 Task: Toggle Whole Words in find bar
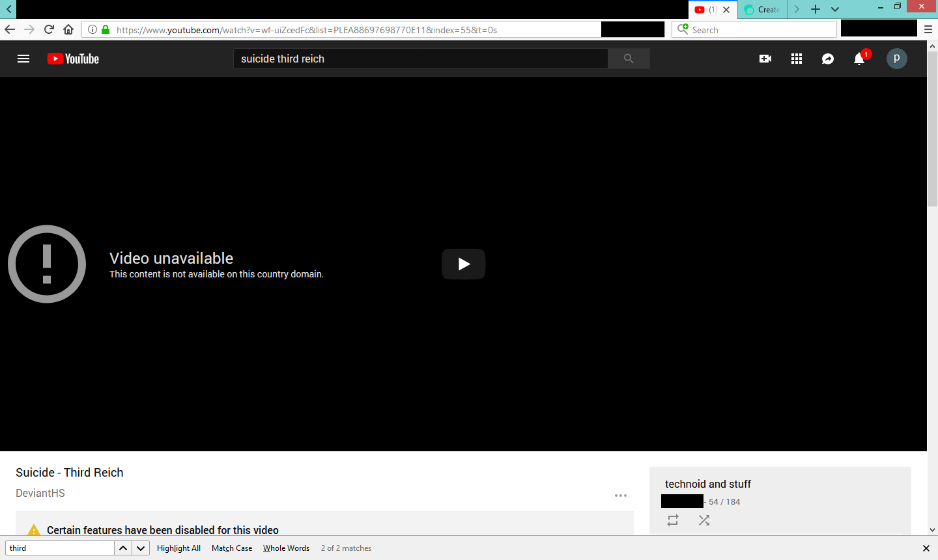point(286,548)
